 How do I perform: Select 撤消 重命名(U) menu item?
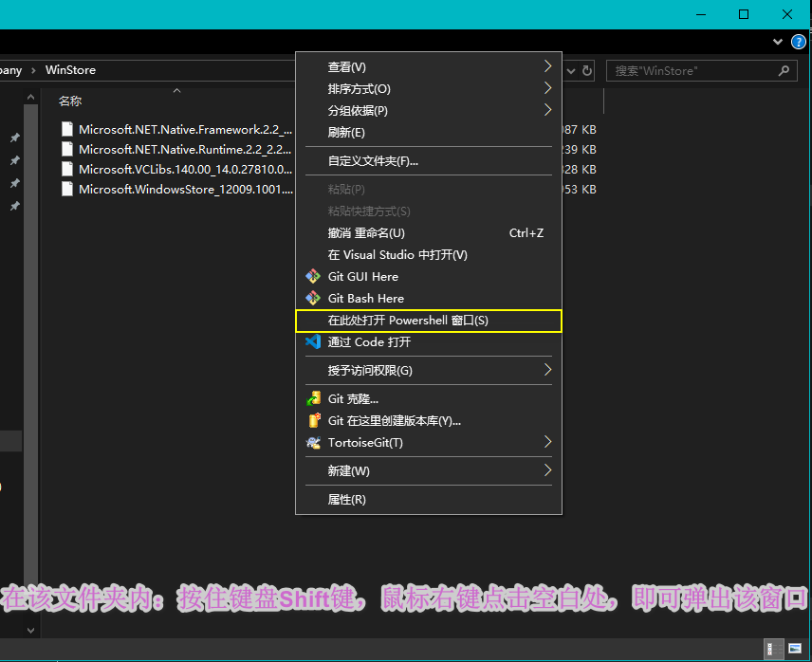tap(429, 233)
